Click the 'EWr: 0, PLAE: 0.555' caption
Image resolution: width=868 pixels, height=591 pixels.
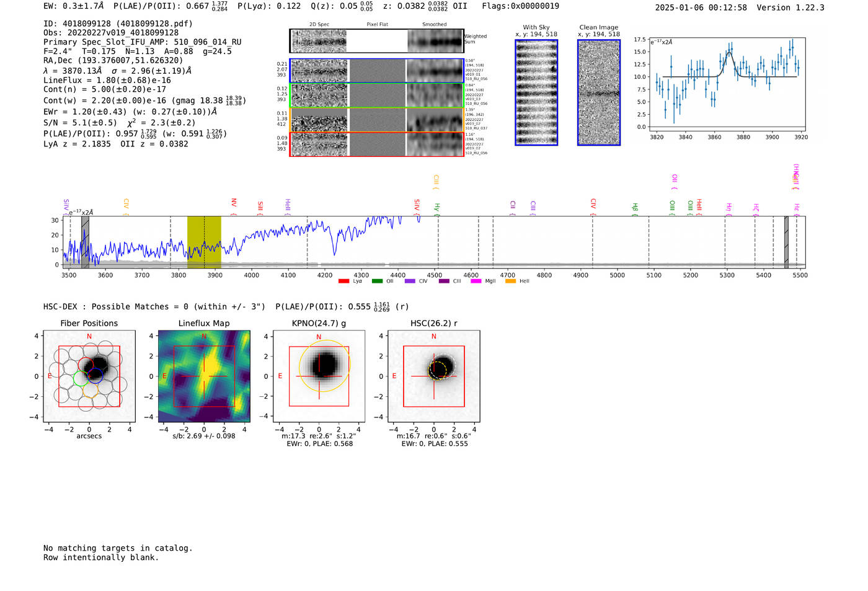pyautogui.click(x=435, y=444)
